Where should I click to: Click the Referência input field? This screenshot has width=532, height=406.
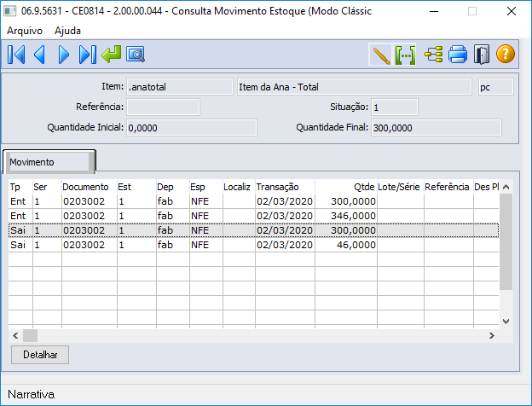coord(163,107)
